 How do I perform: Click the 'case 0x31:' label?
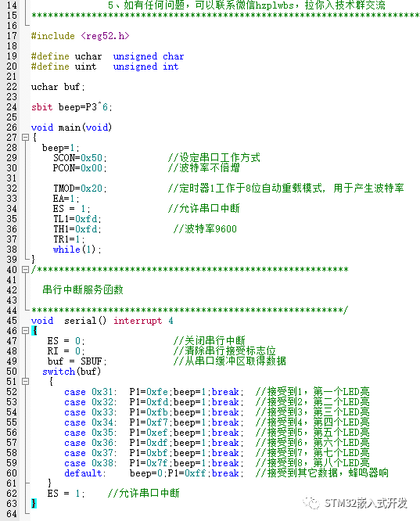tap(91, 392)
